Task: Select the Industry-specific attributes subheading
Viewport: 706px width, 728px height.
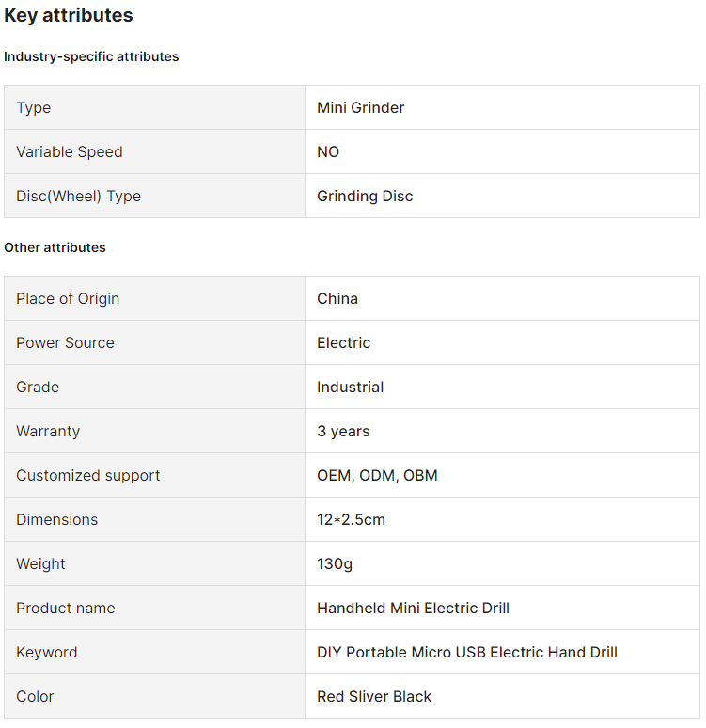Action: [91, 56]
